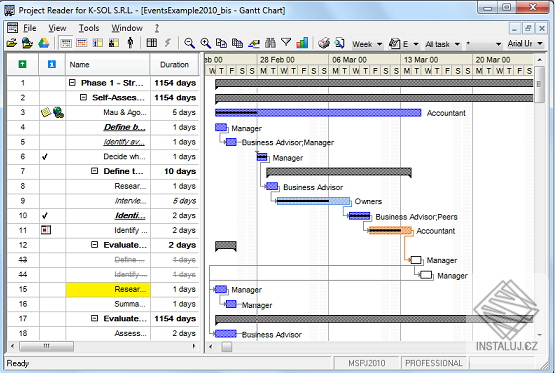Click the vertical scrollbar down arrow
Screen dimensions: 557x373
coord(540,335)
